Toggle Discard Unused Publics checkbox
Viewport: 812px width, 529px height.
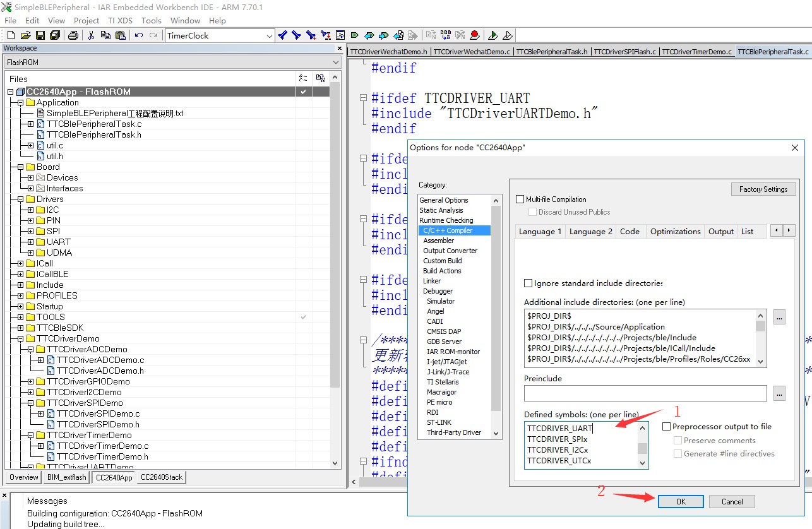point(532,212)
